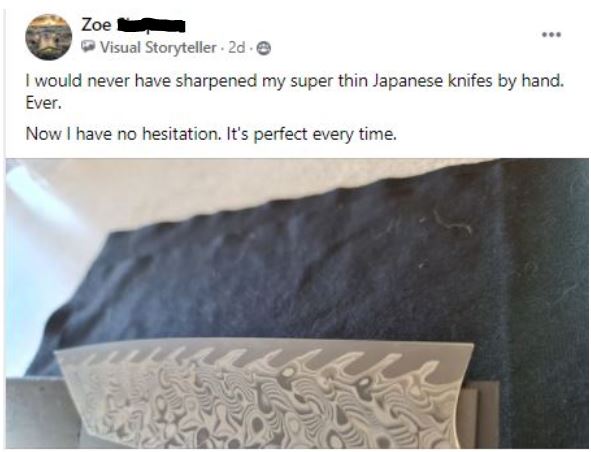Screen dimensions: 591x452
Task: Click Zoe's round profile avatar
Action: tap(49, 37)
